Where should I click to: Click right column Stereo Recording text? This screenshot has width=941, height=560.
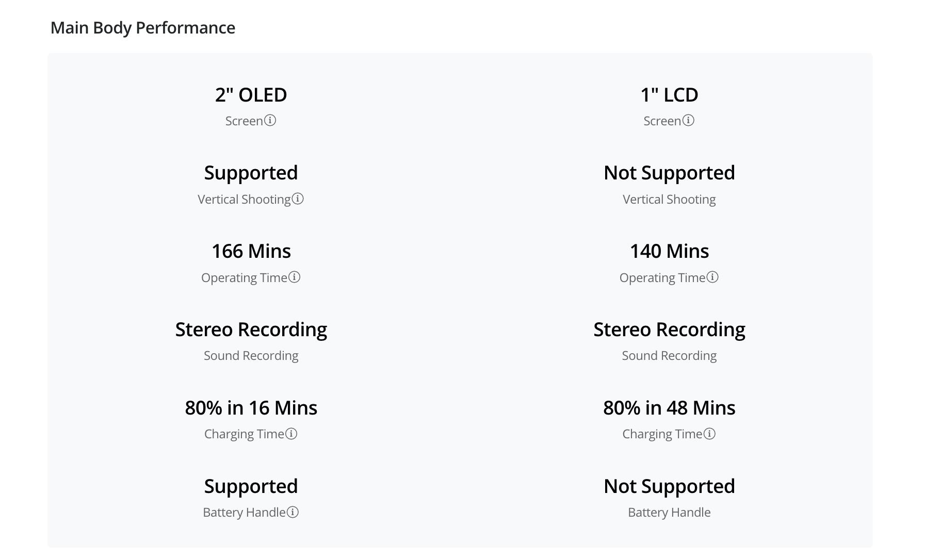coord(669,330)
